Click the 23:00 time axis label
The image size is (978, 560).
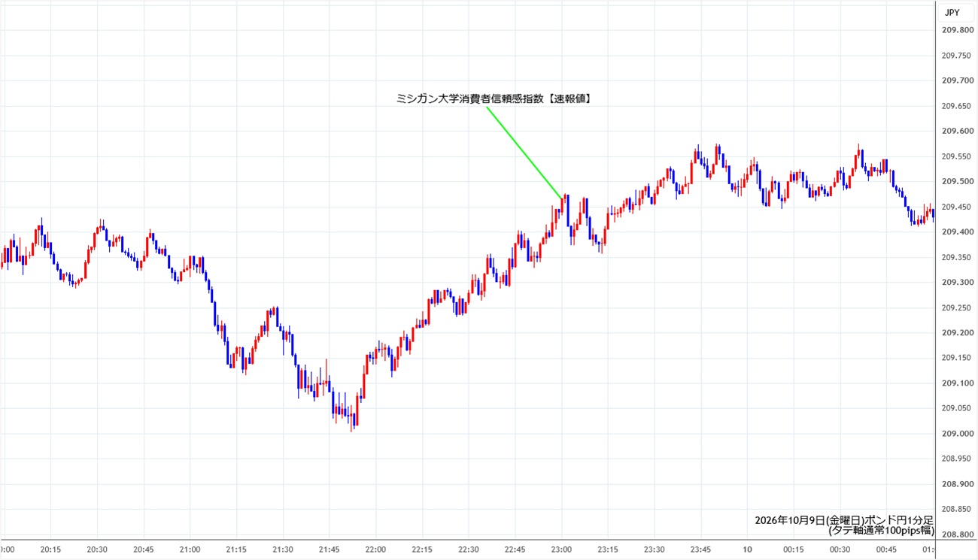tap(562, 549)
